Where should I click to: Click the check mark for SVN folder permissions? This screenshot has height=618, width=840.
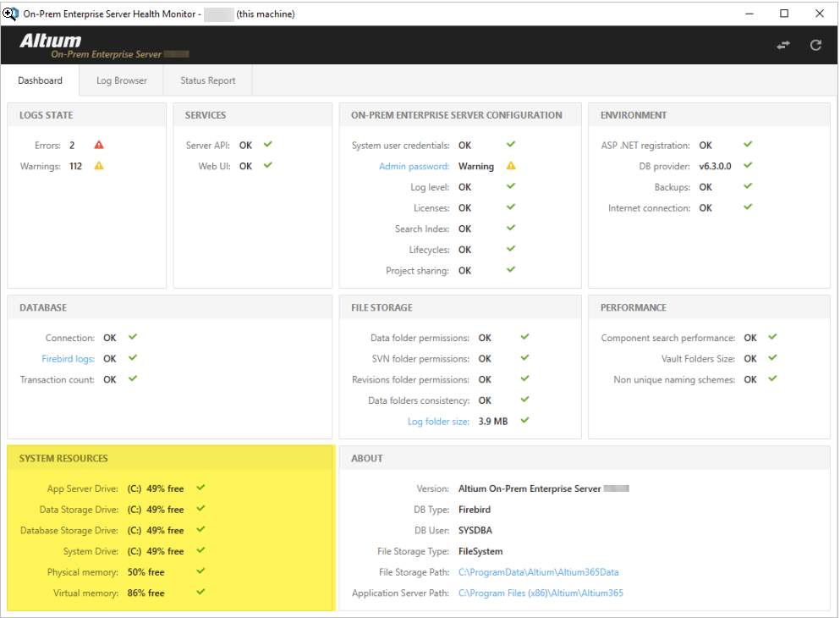525,357
